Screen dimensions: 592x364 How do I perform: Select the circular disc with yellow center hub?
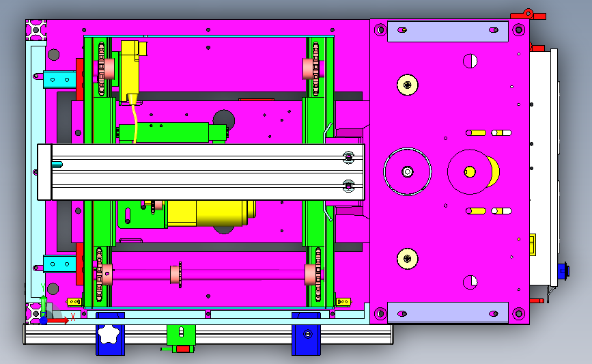click(x=470, y=172)
